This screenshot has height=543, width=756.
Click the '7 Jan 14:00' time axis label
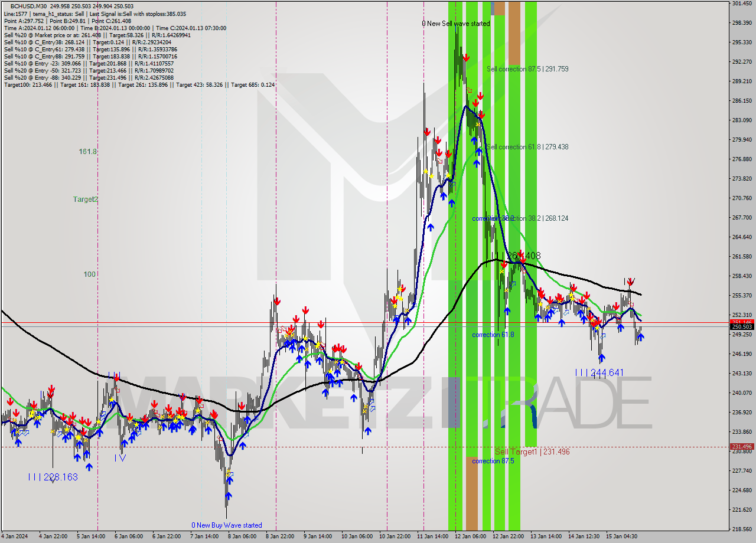[x=204, y=537]
